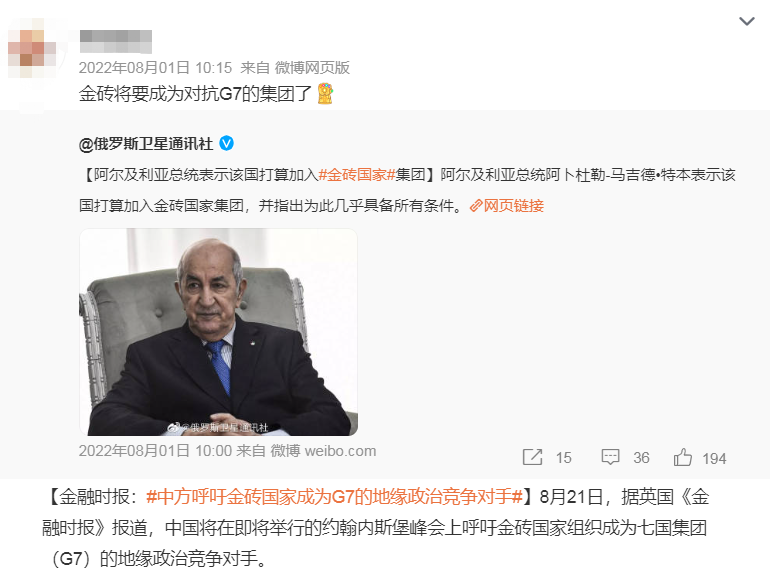Viewport: 770px width, 584px height.
Task: Click the golden gauntlet emoji
Action: [x=325, y=93]
